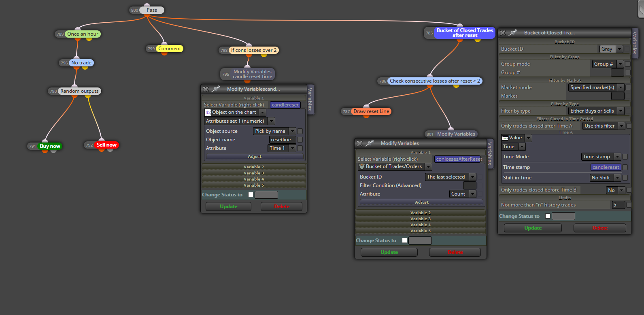Open The last selected Bucket ID dropdown
The width and height of the screenshot is (644, 315).
[472, 177]
